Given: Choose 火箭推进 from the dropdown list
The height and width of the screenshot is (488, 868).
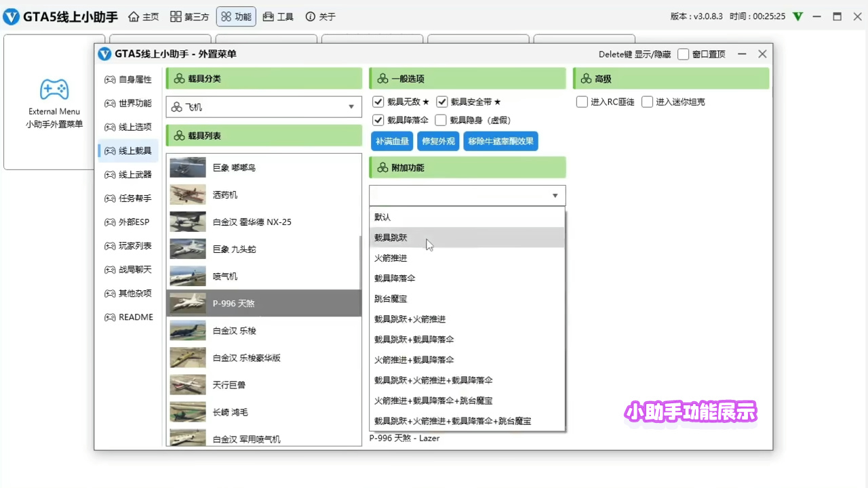Looking at the screenshot, I should [467, 258].
